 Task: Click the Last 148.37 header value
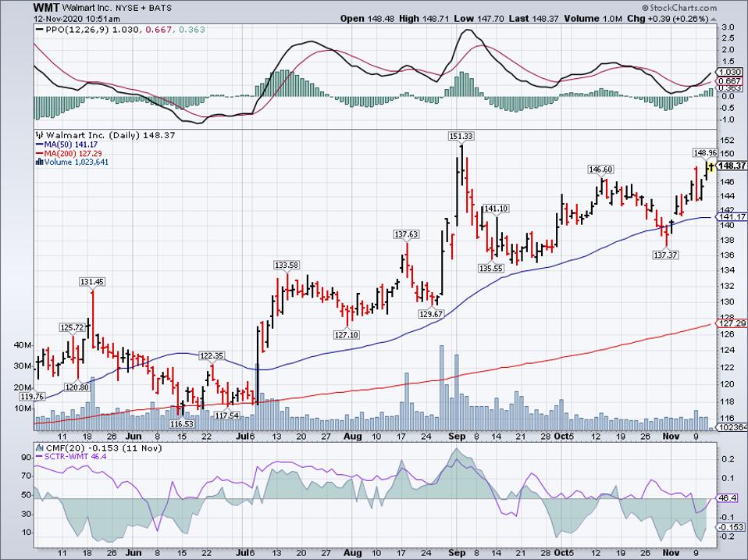tap(534, 19)
